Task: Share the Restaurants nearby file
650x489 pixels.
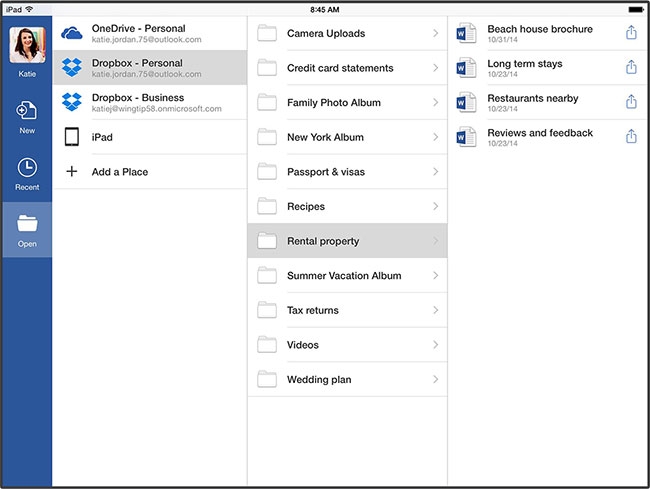Action: 631,102
